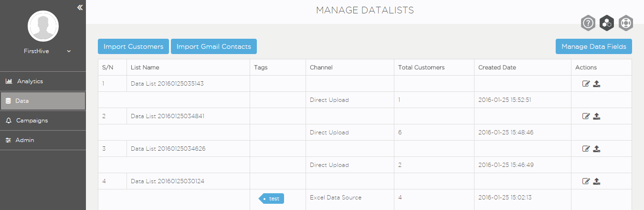Screen dimensions: 644x210
Task: Click the Import Customers button
Action: tap(133, 46)
